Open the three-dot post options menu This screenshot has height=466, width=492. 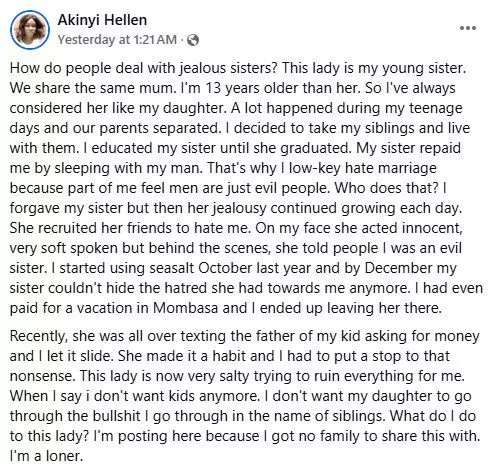(x=468, y=28)
